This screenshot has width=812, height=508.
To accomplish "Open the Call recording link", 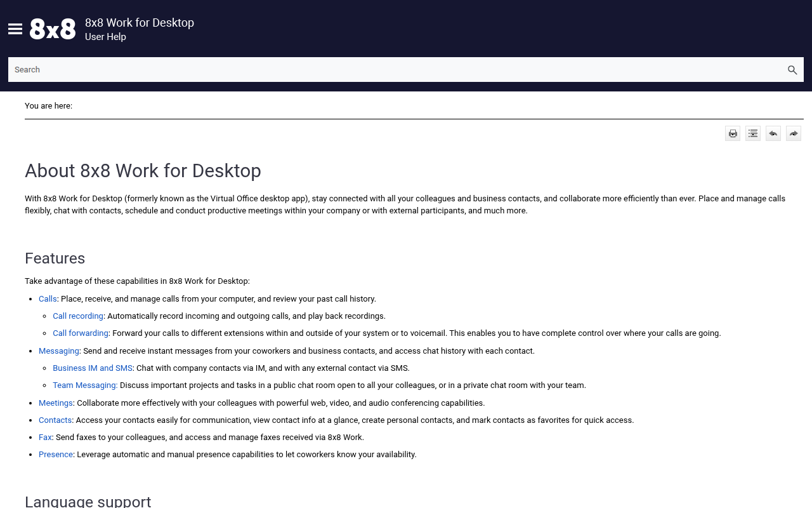I will point(78,316).
